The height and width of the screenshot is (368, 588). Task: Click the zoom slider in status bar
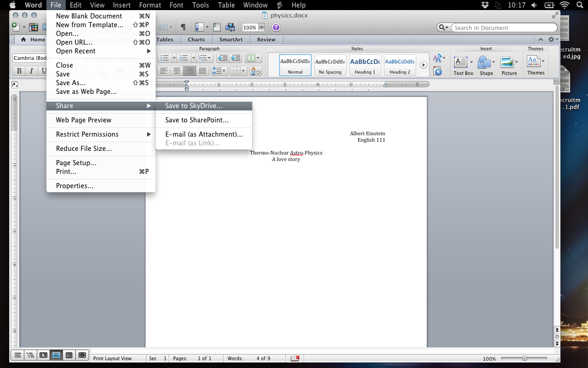(x=524, y=358)
